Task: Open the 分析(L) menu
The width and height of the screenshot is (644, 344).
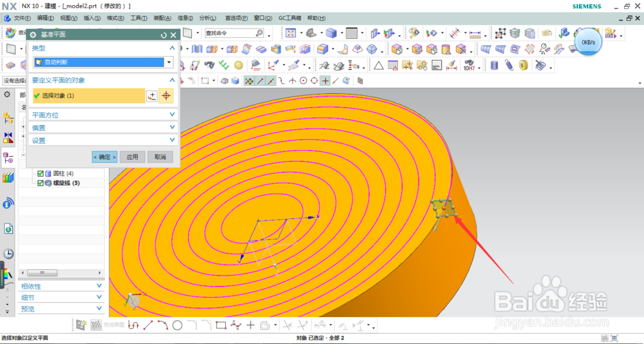Action: [x=207, y=18]
